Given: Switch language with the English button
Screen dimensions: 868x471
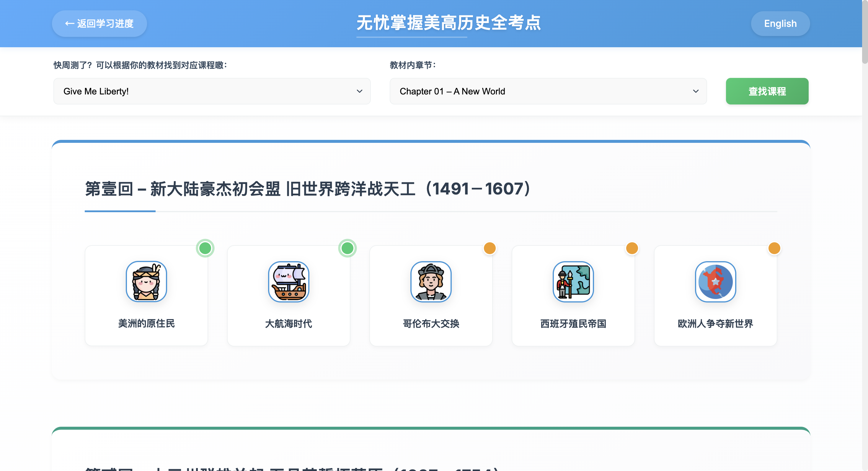Looking at the screenshot, I should tap(780, 24).
